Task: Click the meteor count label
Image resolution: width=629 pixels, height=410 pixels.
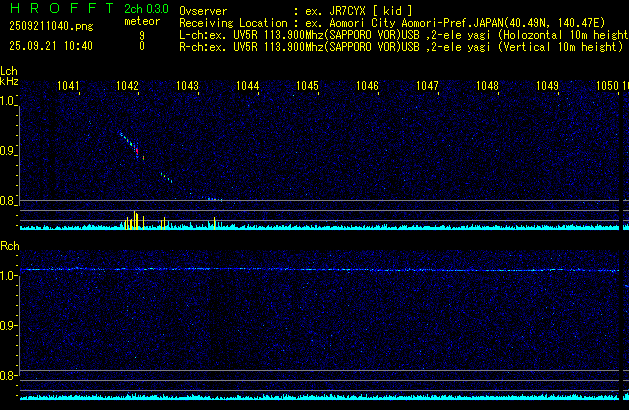Action: click(141, 21)
